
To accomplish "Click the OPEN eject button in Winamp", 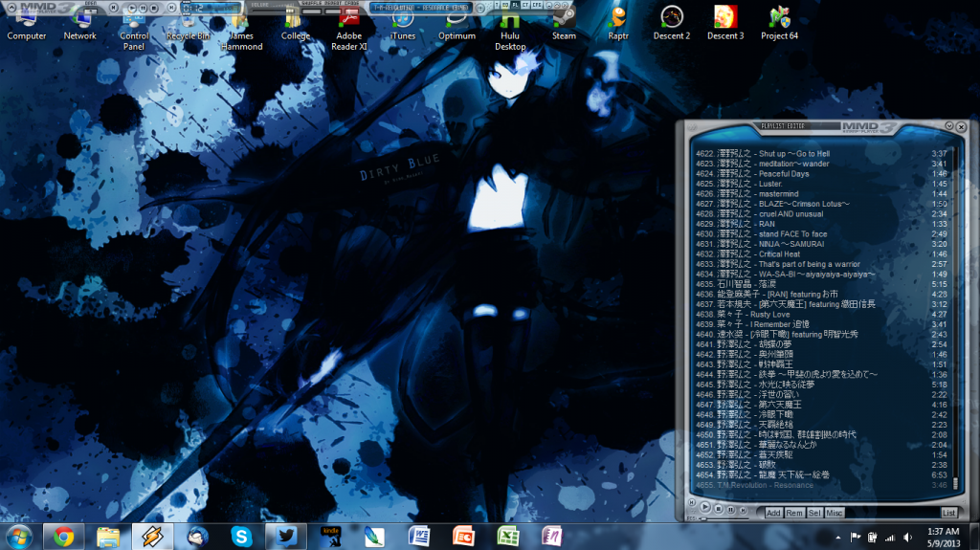I will point(89,11).
